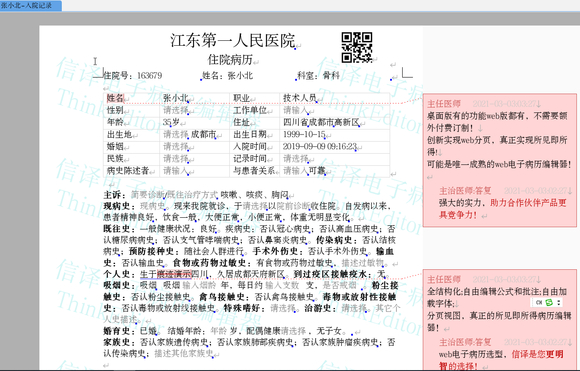
Task: Open the 配偶健康 请选择 dropdown
Action: coord(293,331)
